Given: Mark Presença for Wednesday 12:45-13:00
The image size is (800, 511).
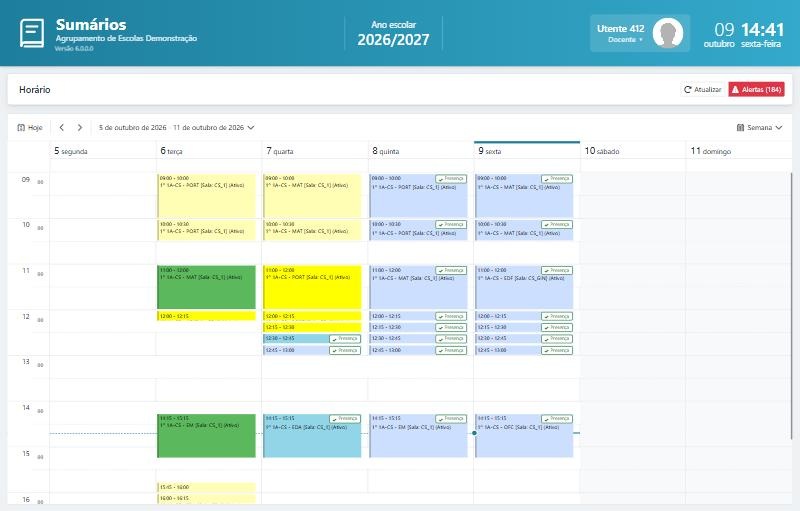Looking at the screenshot, I should click(x=345, y=350).
